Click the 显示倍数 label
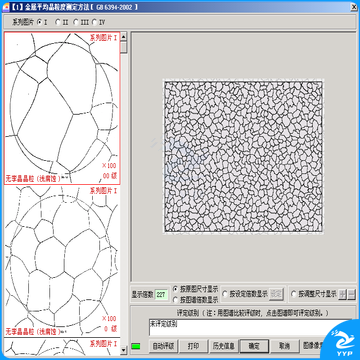The image size is (360, 360). [143, 295]
